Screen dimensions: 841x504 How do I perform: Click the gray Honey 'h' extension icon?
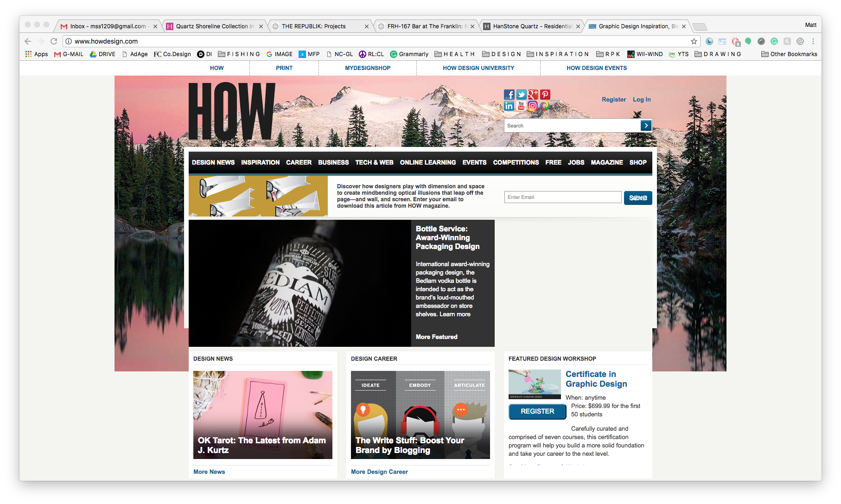click(x=787, y=41)
